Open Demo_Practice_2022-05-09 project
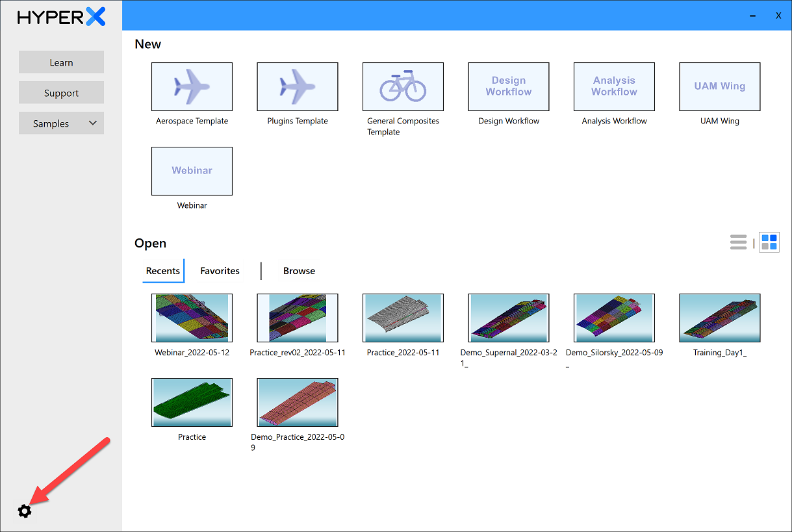This screenshot has width=792, height=532. (298, 402)
